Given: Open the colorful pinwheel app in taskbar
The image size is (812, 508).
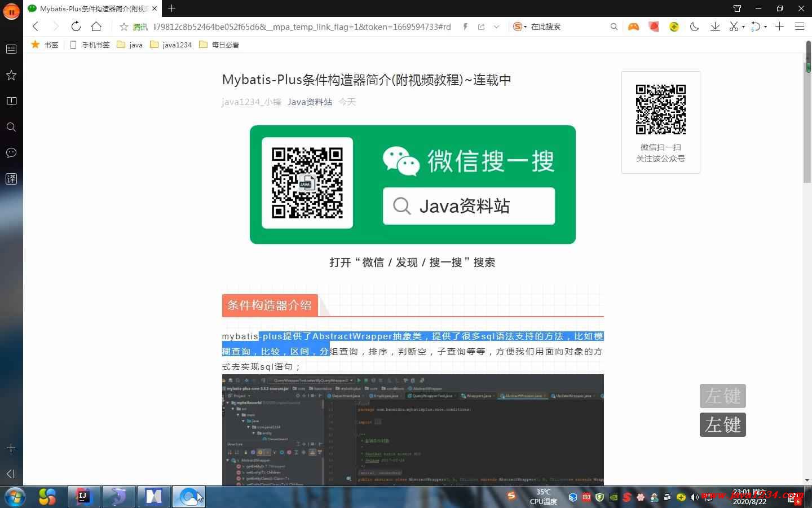Looking at the screenshot, I should pyautogui.click(x=48, y=497).
